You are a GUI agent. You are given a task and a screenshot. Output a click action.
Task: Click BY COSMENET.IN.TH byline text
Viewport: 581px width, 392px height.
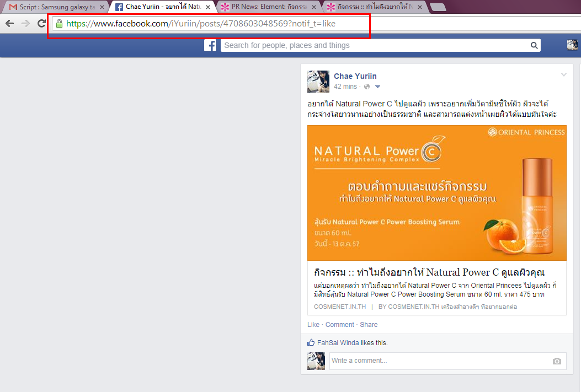[447, 307]
